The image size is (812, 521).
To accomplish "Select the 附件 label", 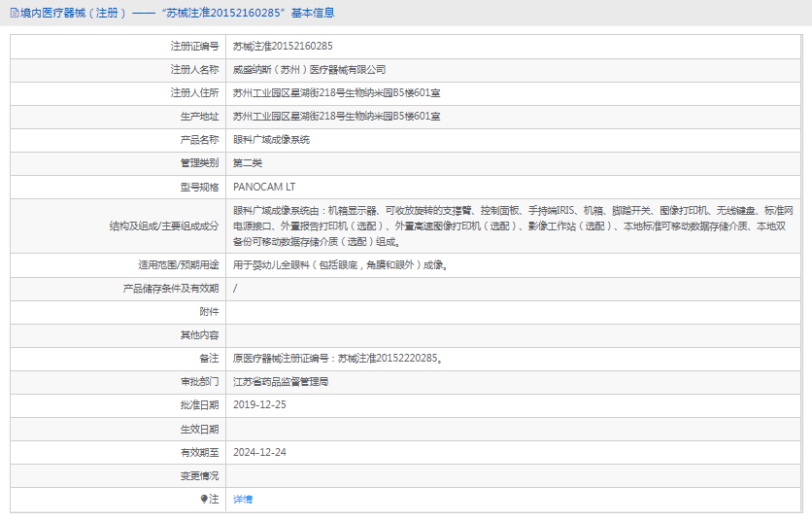I will (209, 312).
